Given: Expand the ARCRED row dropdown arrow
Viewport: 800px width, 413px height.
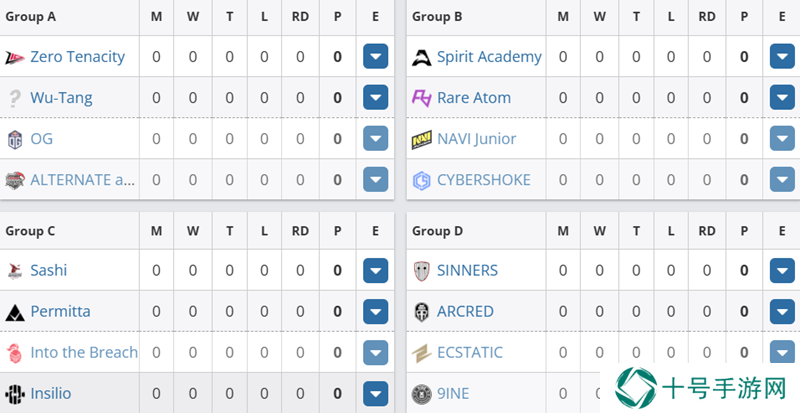Looking at the screenshot, I should pos(782,311).
